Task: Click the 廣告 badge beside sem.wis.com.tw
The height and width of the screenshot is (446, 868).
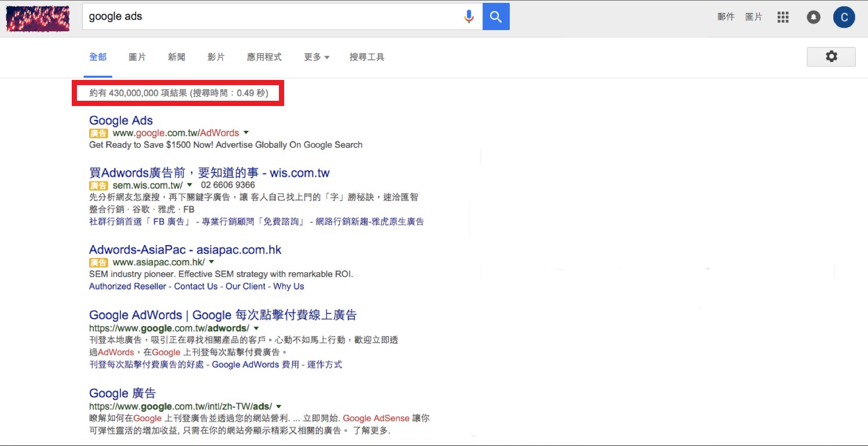Action: coord(98,186)
